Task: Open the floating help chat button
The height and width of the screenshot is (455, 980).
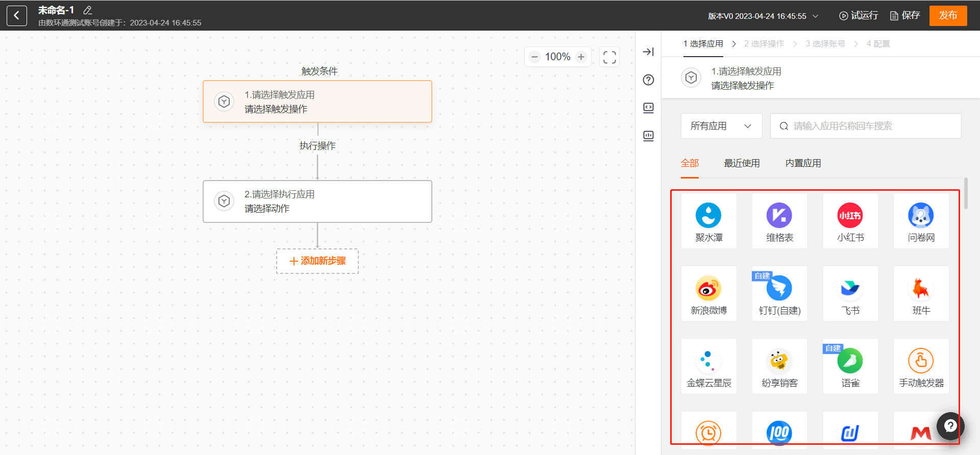Action: point(950,426)
